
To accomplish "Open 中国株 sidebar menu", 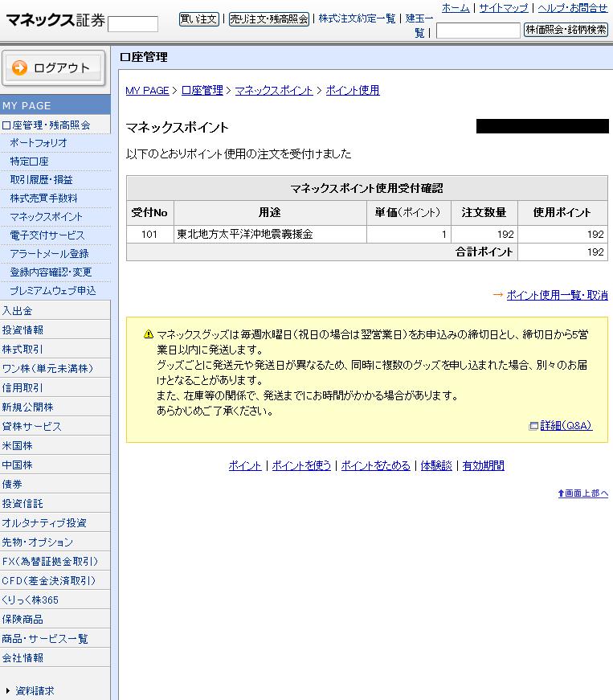I will [55, 465].
